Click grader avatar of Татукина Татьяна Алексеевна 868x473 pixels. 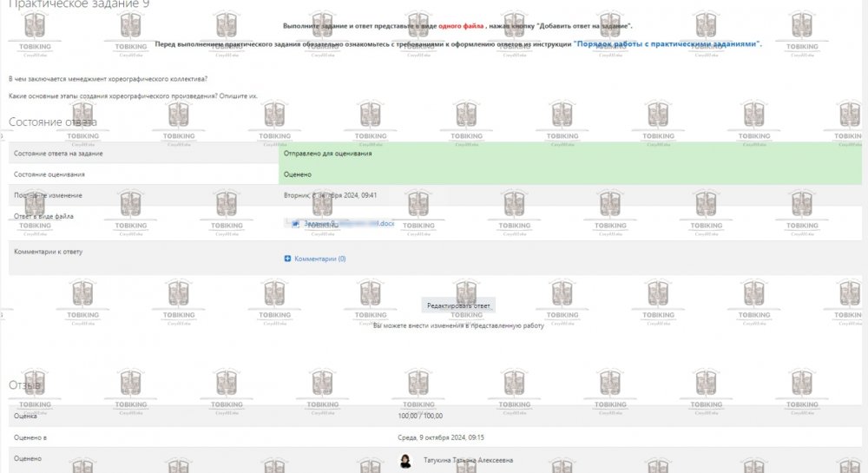click(405, 461)
